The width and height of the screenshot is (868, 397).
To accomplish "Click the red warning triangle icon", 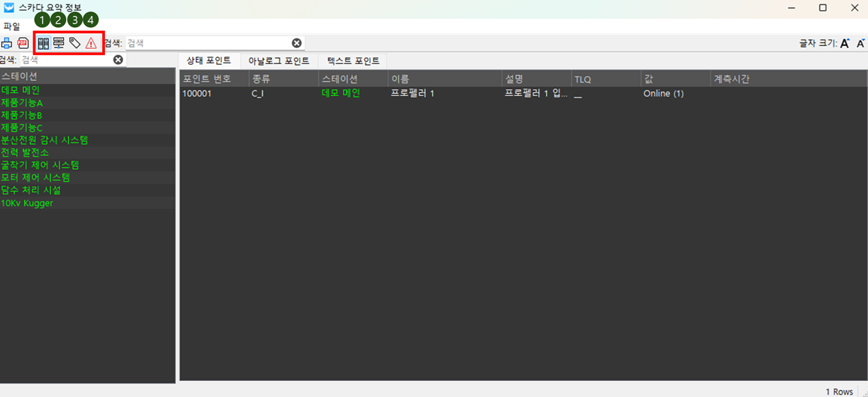I will [91, 43].
